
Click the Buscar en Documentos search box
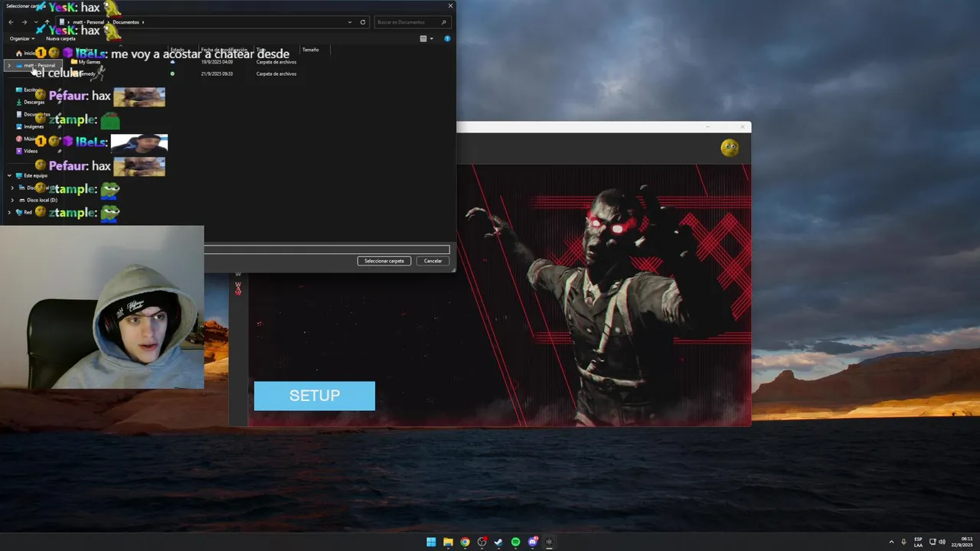click(x=412, y=22)
